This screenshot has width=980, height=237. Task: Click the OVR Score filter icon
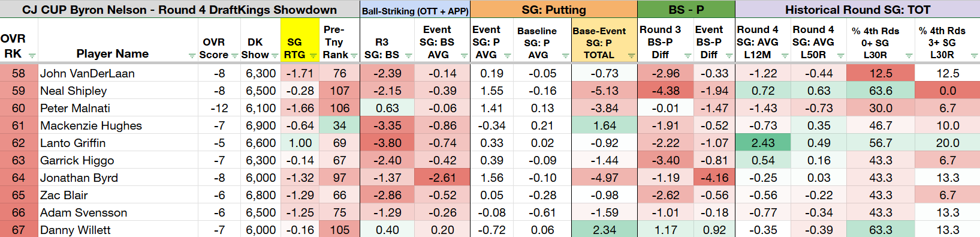pos(235,56)
